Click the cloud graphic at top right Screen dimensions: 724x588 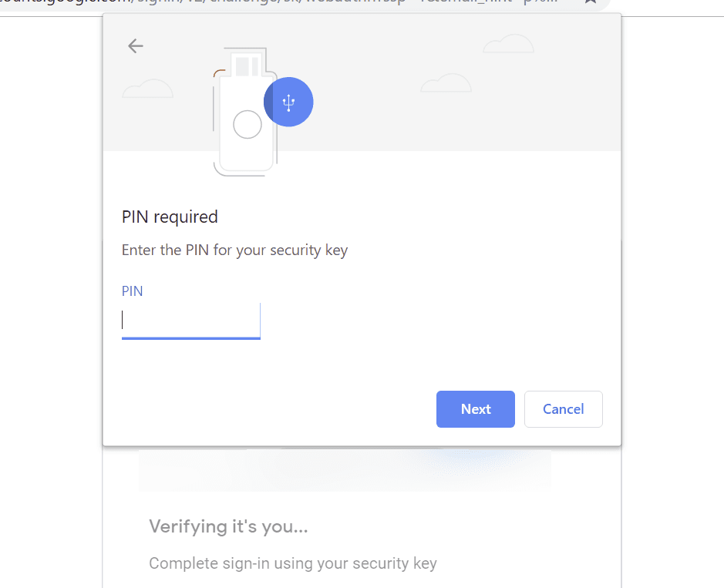508,43
